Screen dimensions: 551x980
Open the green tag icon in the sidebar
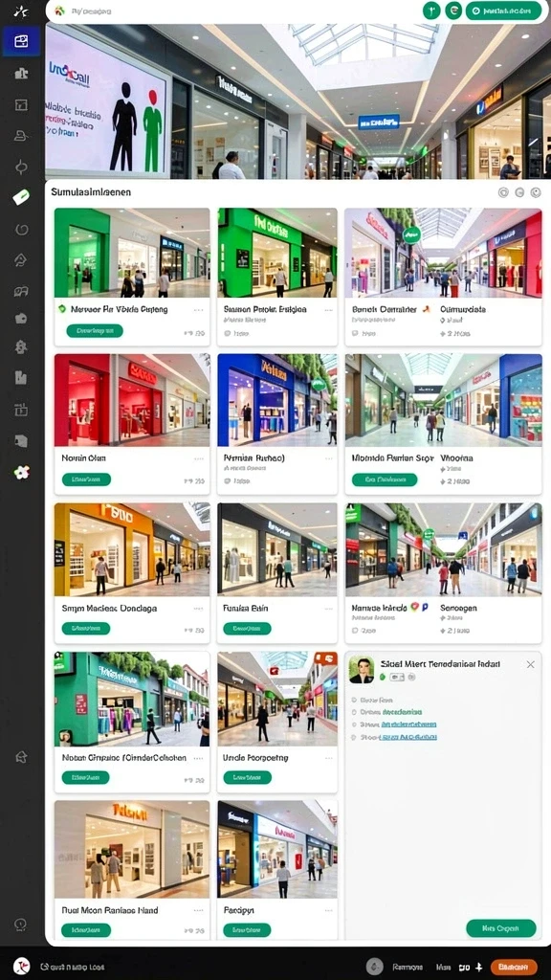click(21, 197)
